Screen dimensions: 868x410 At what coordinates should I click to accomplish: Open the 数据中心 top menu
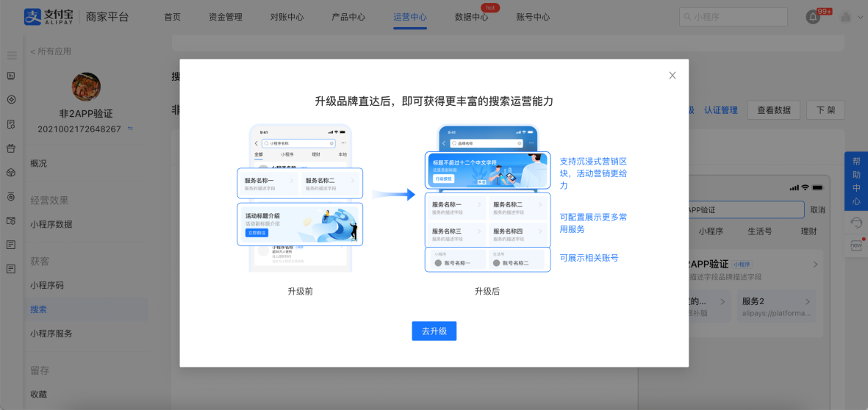[x=472, y=17]
